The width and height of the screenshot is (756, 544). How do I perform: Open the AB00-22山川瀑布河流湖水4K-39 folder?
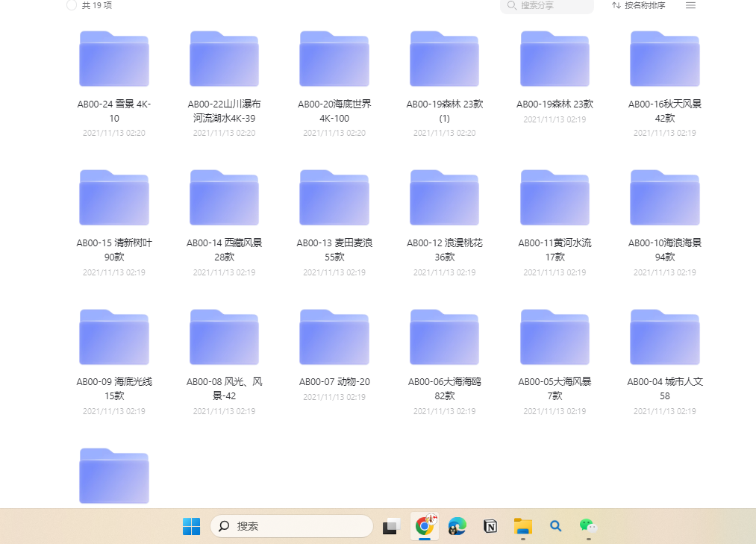(224, 60)
